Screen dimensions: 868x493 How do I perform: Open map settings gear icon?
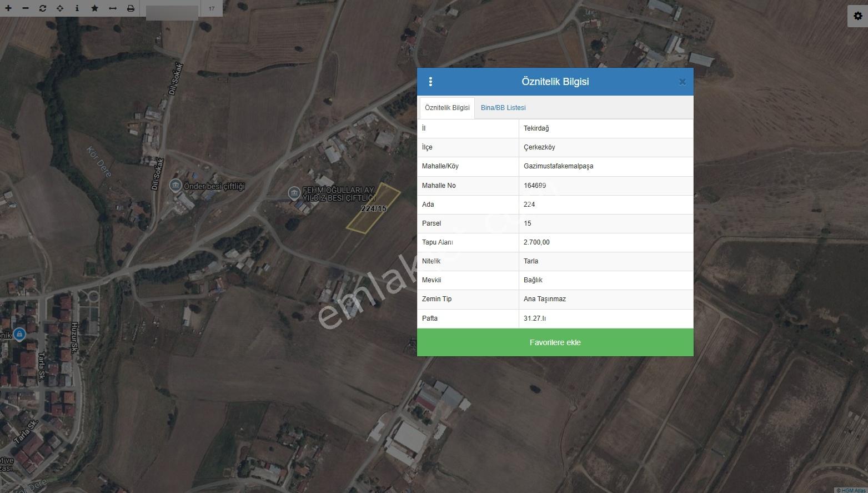click(857, 16)
